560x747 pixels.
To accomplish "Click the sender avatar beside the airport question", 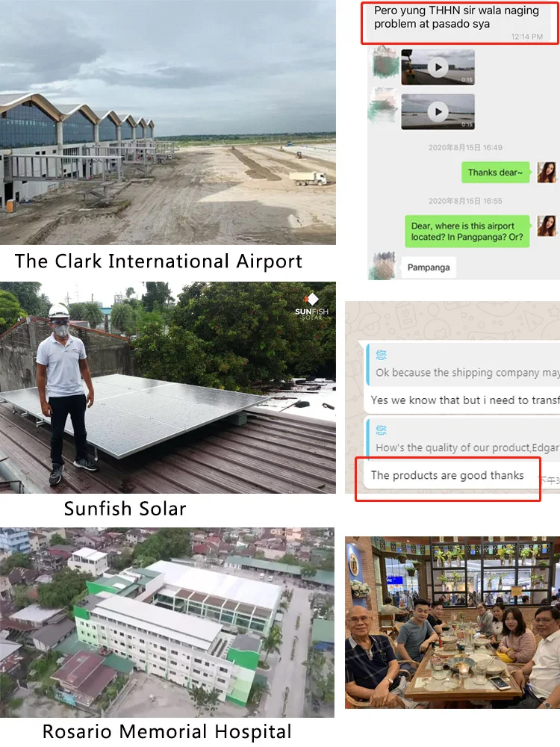I will (547, 226).
